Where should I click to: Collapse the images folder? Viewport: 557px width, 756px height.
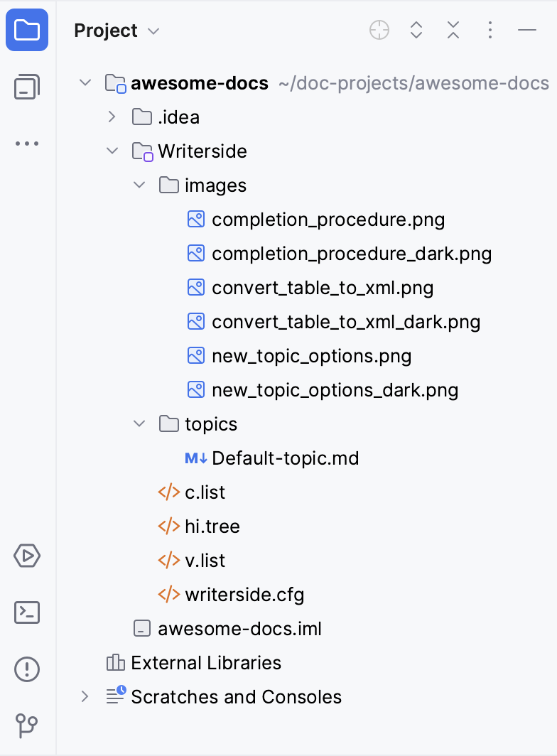pyautogui.click(x=139, y=185)
